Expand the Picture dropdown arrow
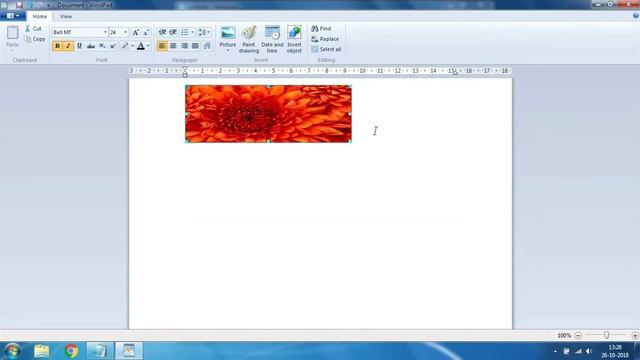This screenshot has width=640, height=360. 228,50
